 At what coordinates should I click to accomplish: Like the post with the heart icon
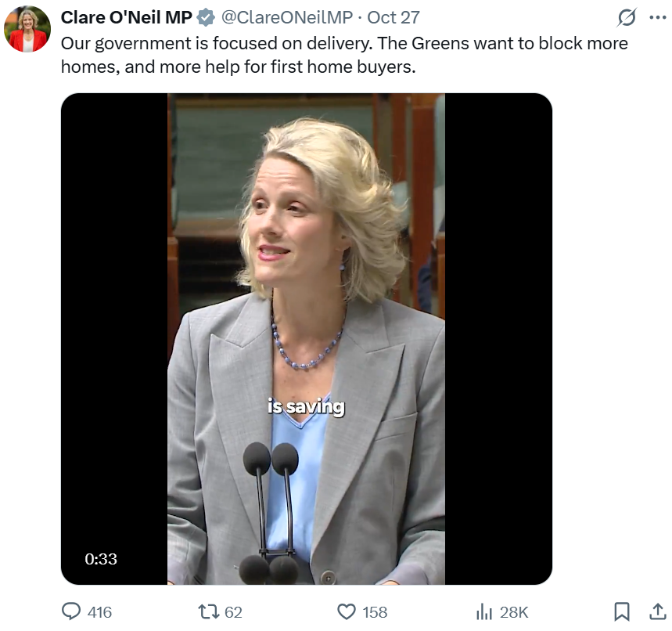tap(347, 611)
